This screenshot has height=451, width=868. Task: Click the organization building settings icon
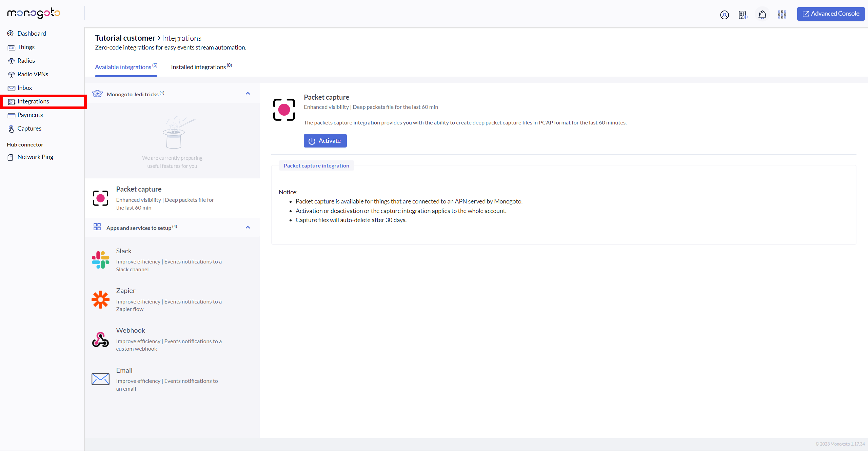click(x=743, y=15)
